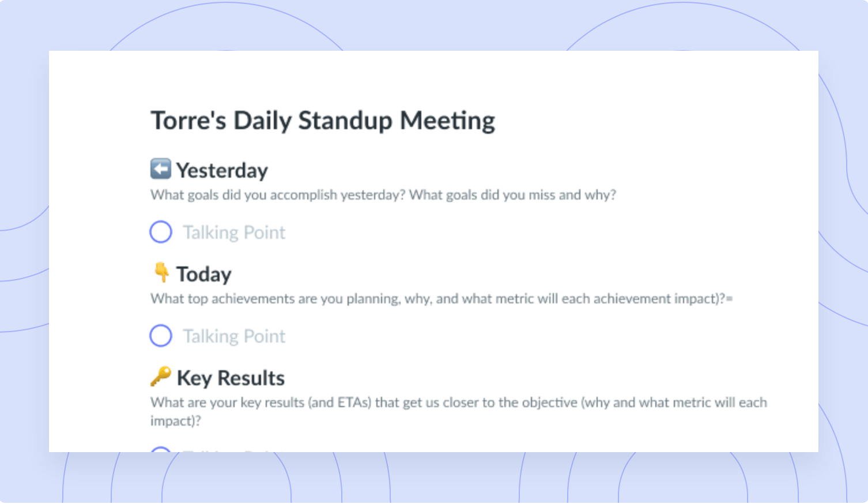Click the word Results in Key Results
868x504 pixels.
[x=251, y=378]
